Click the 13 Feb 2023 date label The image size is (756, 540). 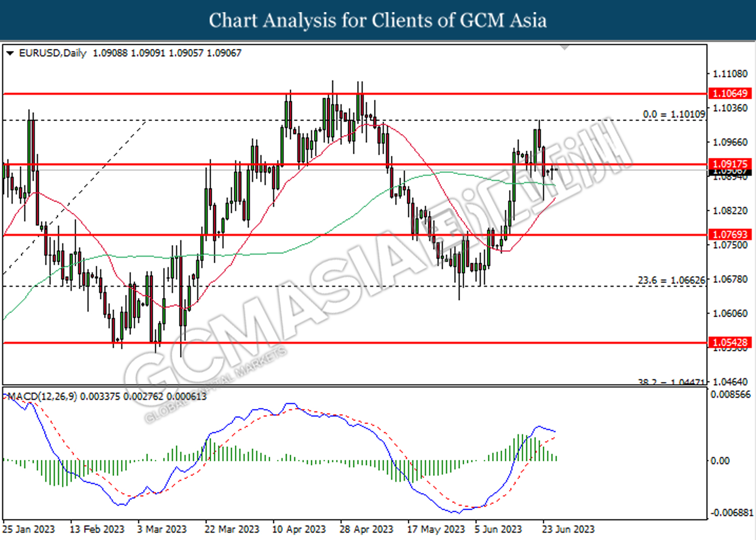(97, 529)
